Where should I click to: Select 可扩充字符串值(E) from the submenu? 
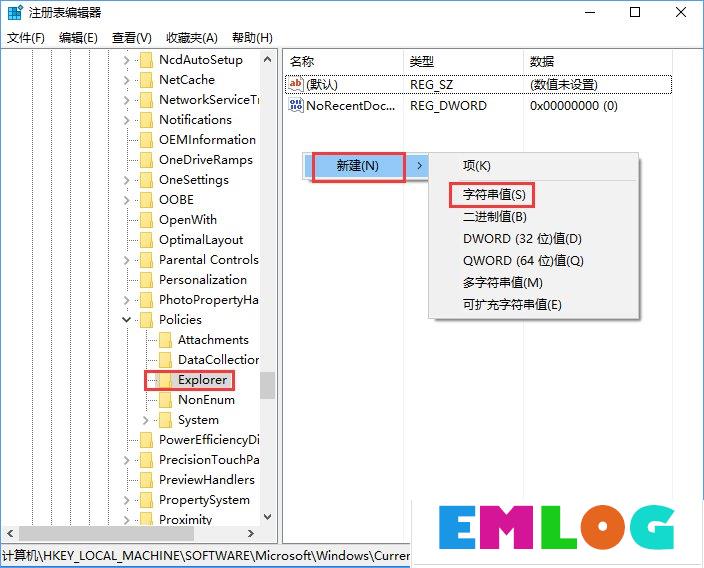tap(533, 305)
